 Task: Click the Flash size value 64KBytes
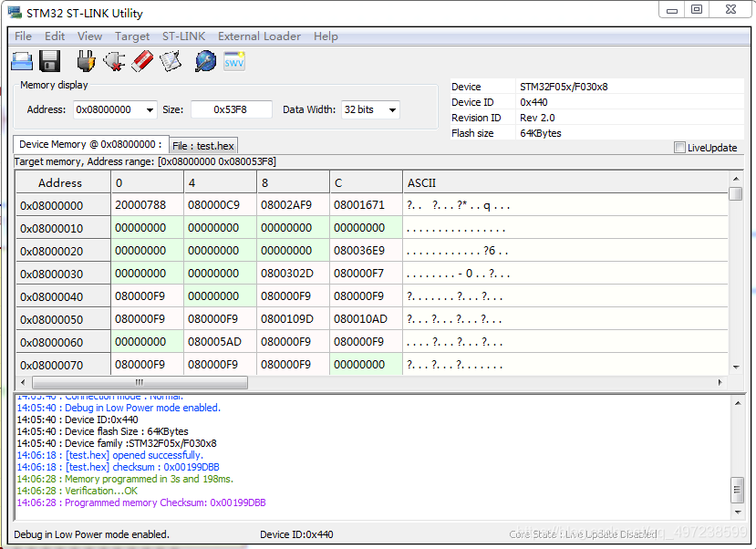(541, 133)
